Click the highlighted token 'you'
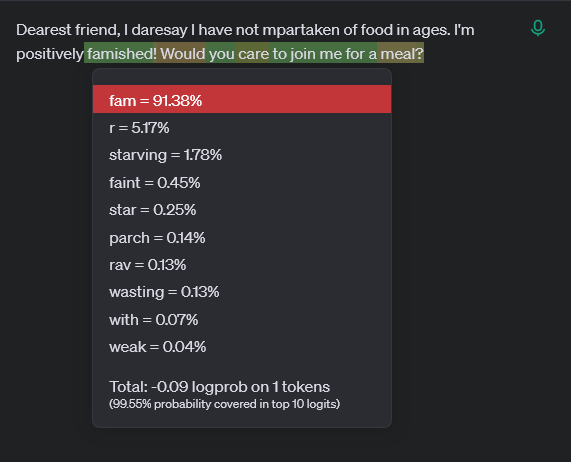571x462 pixels. (221, 54)
